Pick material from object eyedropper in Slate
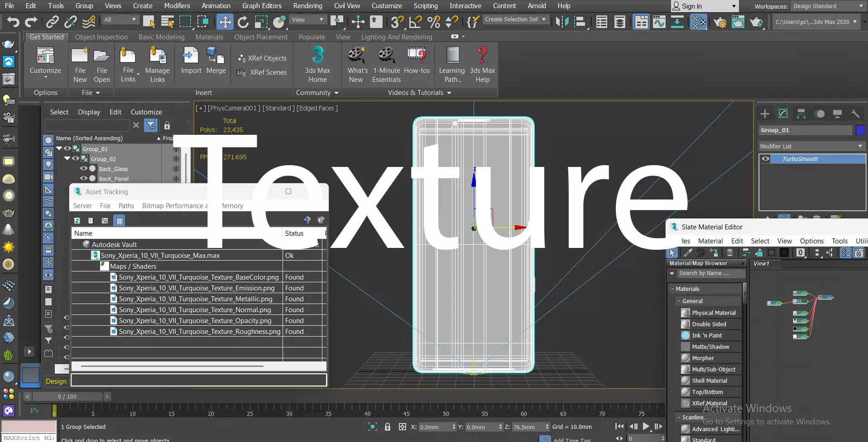 click(x=688, y=252)
